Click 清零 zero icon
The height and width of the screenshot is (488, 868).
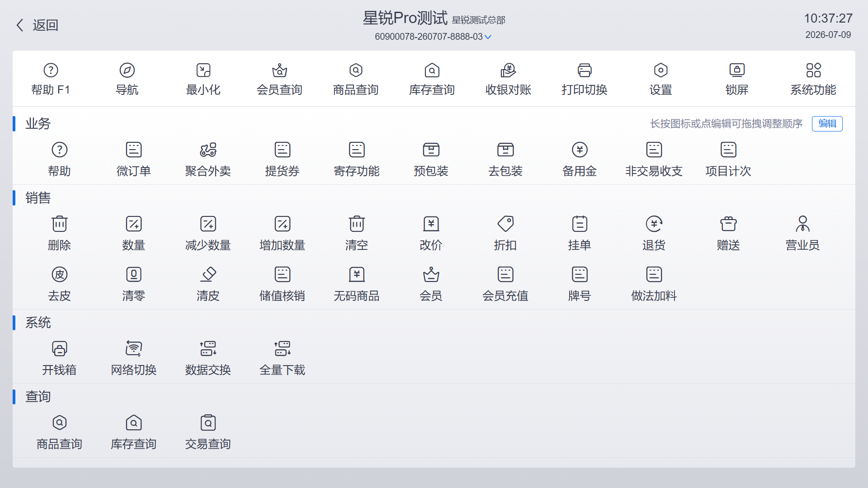click(x=134, y=284)
